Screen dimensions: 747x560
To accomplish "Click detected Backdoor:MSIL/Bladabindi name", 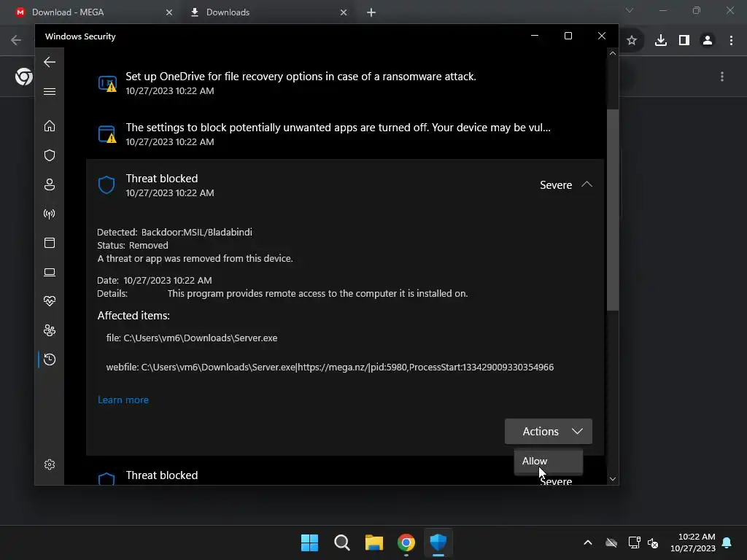I will (197, 233).
